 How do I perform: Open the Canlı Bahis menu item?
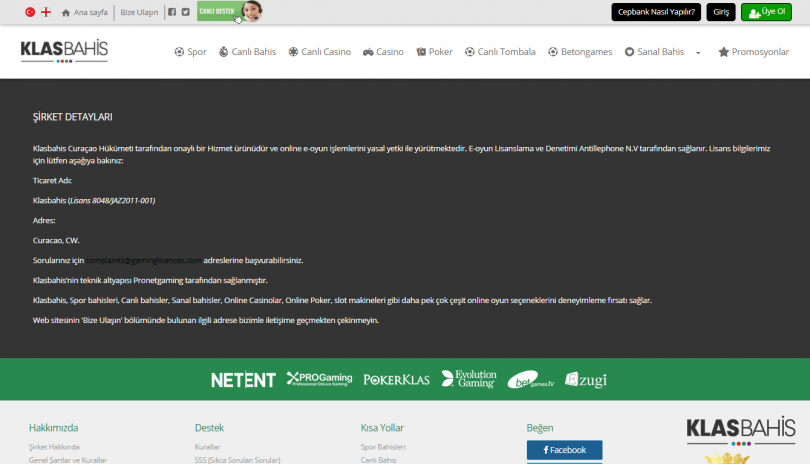247,52
